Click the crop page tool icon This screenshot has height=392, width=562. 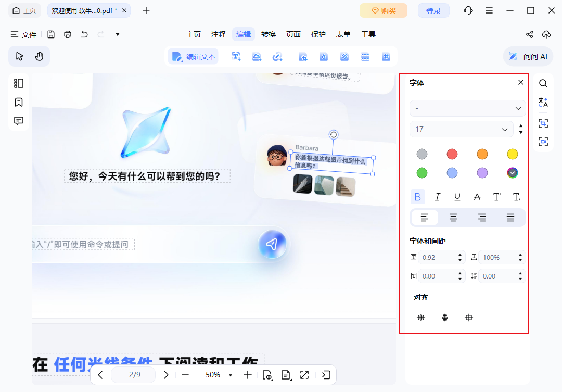(303, 57)
